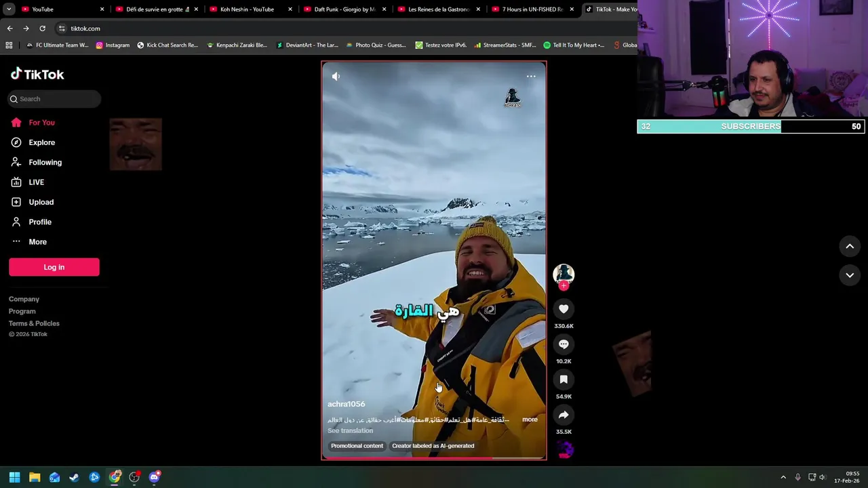Open browser tab search dropdown arrow

(9, 9)
